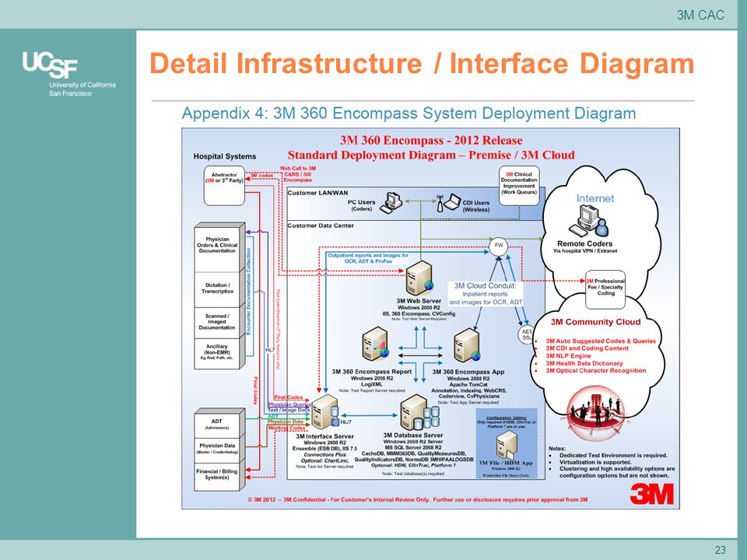Click the 'Text / Image Docs' flow label
This screenshot has width=747, height=560.
(289, 410)
